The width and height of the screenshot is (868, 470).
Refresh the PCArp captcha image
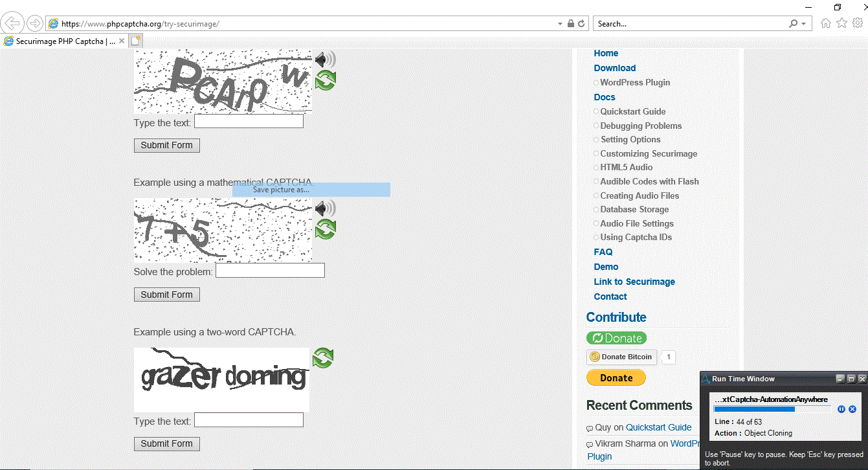pos(325,81)
